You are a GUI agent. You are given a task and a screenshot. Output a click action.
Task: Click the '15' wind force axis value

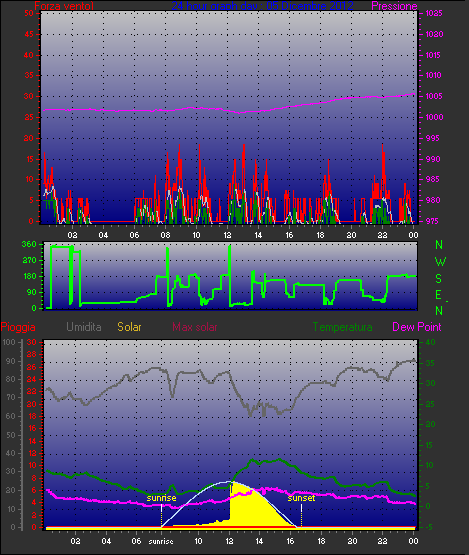click(x=29, y=159)
